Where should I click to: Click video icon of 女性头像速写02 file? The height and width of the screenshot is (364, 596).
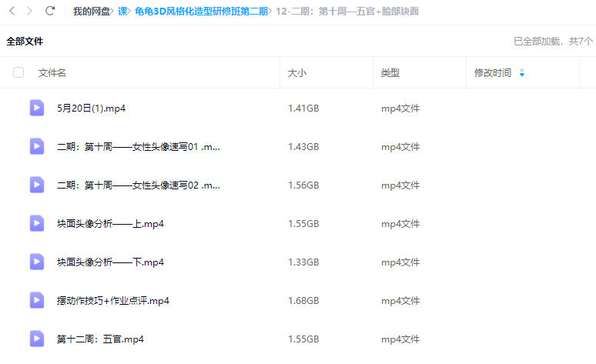tap(36, 185)
